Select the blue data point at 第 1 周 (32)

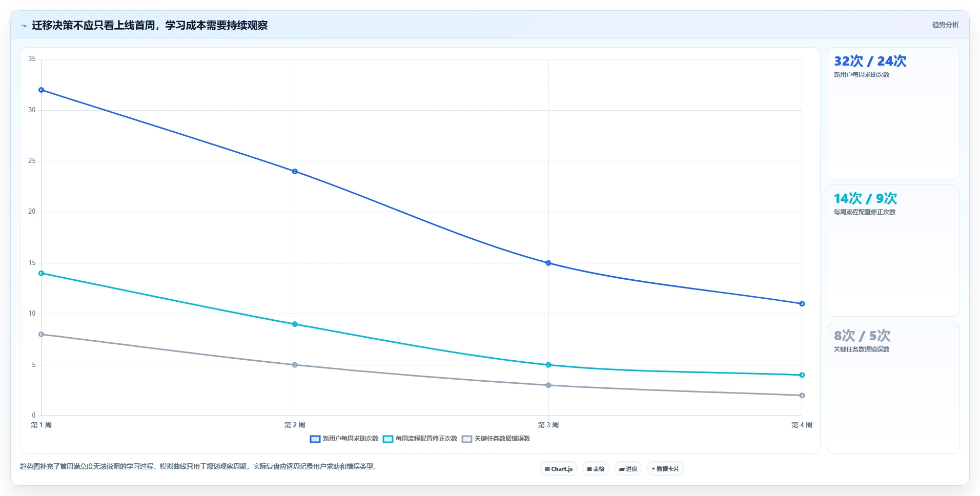(42, 90)
